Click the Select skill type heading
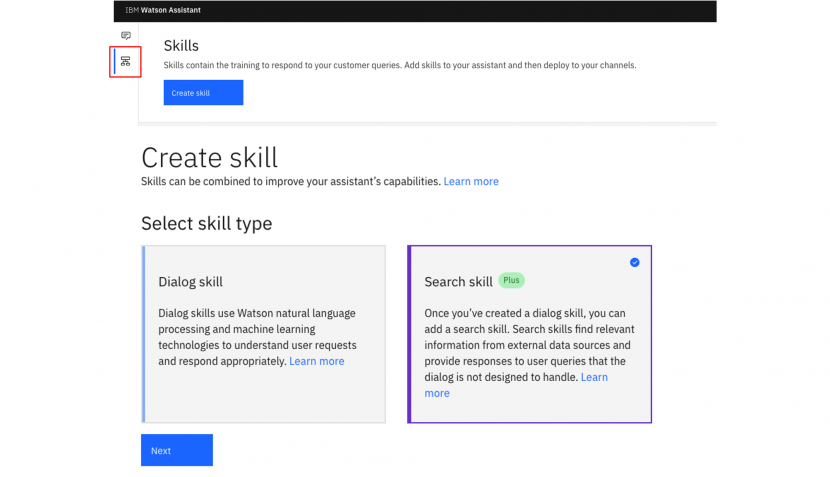This screenshot has width=830, height=477. click(206, 223)
